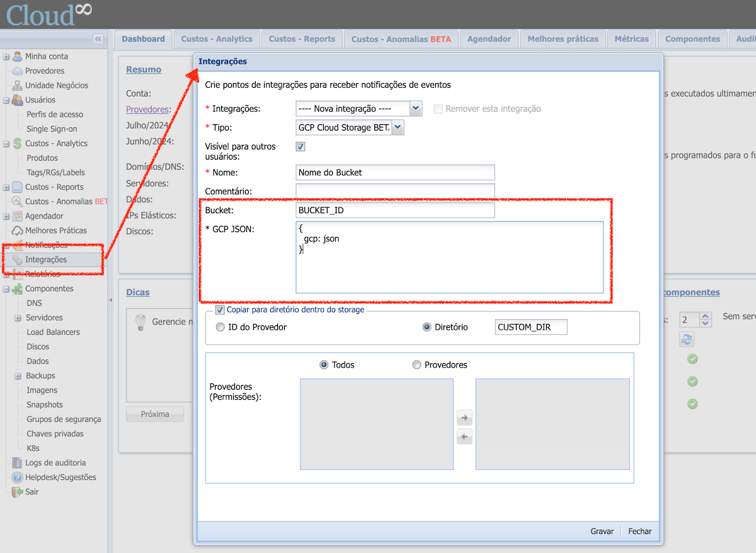Select the Diretório radio button
Image resolution: width=756 pixels, height=553 pixels.
pyautogui.click(x=427, y=327)
